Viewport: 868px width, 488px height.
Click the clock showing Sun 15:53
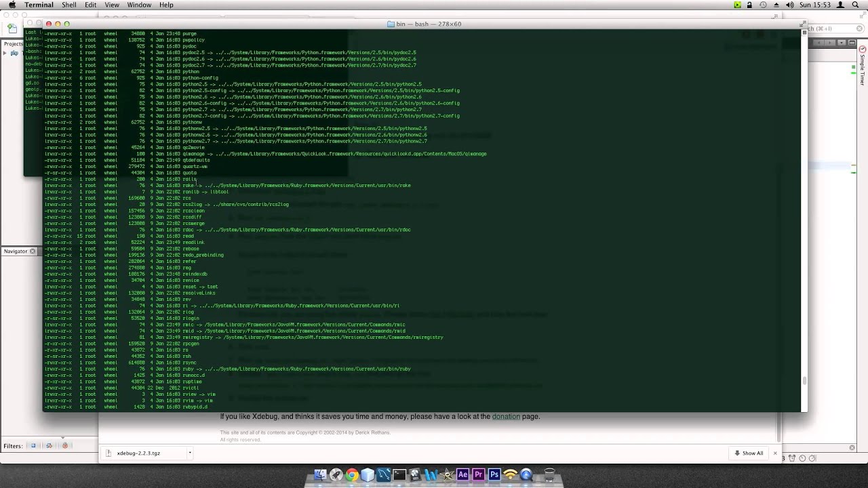(815, 5)
